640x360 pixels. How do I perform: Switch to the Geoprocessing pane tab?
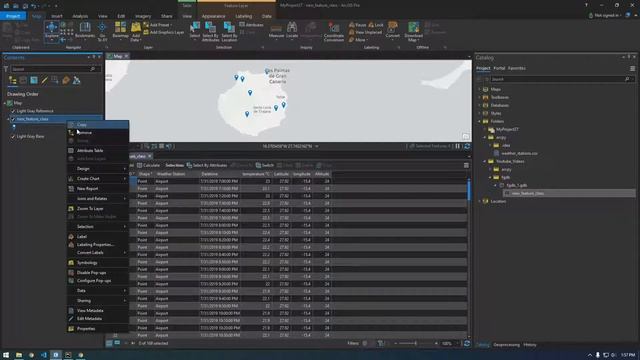pyautogui.click(x=507, y=345)
